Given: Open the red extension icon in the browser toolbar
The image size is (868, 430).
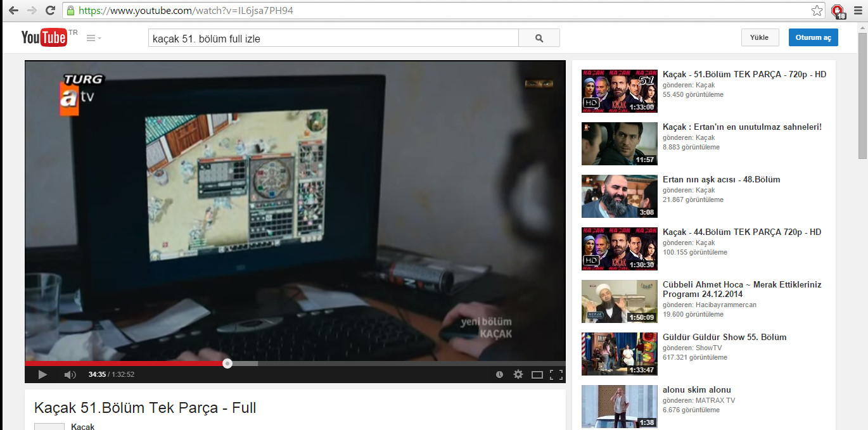Looking at the screenshot, I should pos(838,11).
